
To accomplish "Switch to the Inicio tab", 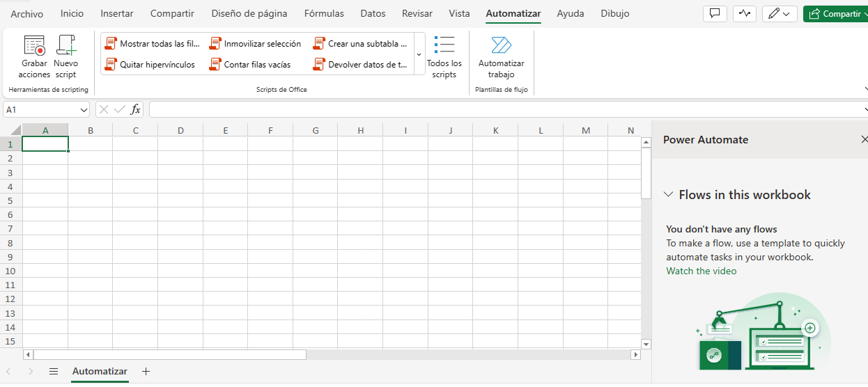I will (72, 14).
